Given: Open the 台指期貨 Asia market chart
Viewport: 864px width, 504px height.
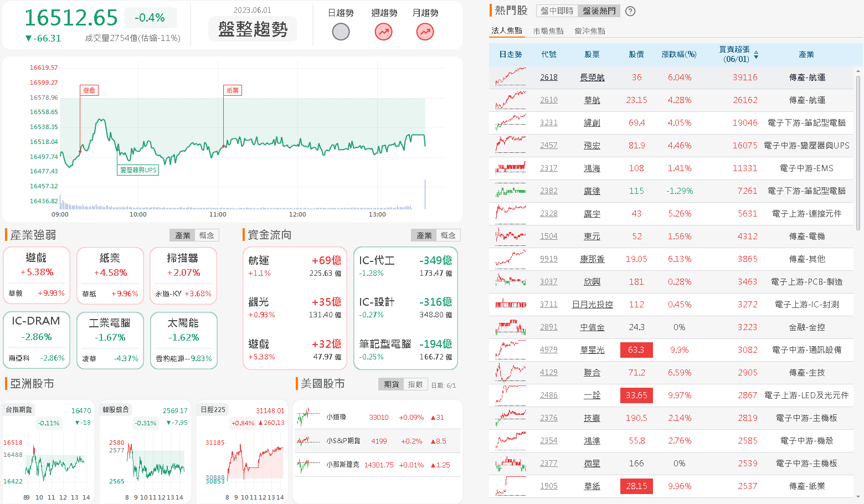Looking at the screenshot, I should (48, 452).
